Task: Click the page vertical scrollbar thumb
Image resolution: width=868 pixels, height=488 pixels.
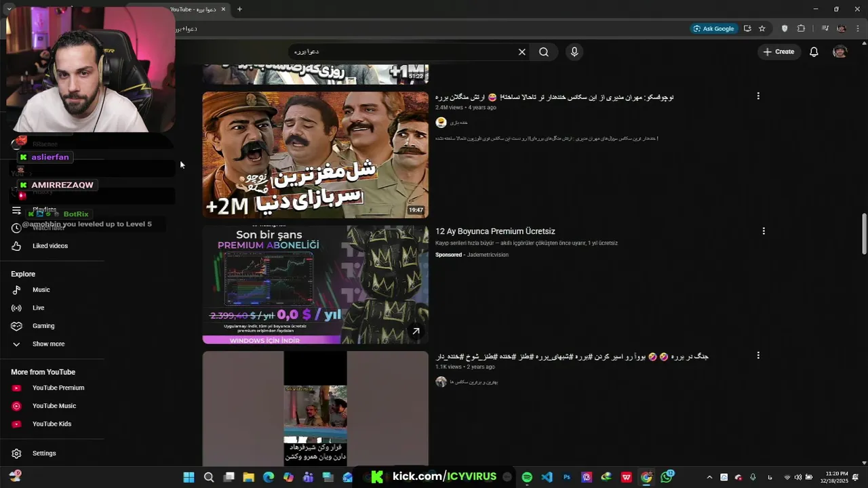Action: 864,235
